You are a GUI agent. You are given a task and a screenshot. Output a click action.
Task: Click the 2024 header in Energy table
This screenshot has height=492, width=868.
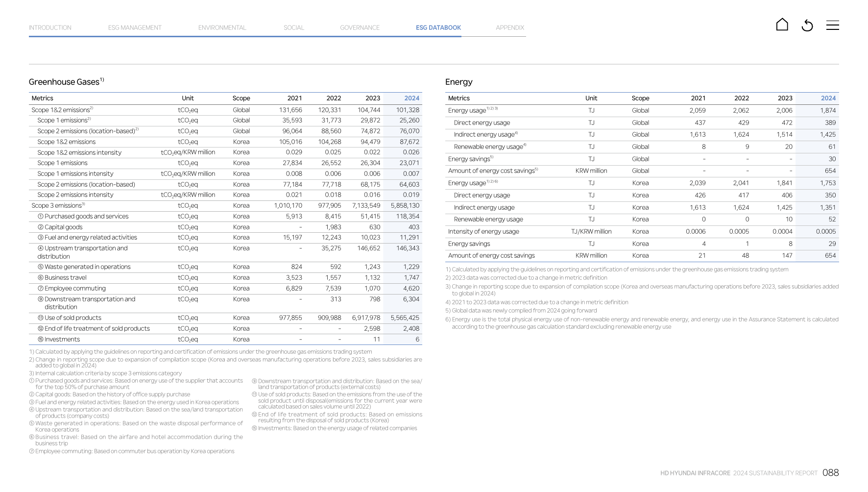point(828,98)
